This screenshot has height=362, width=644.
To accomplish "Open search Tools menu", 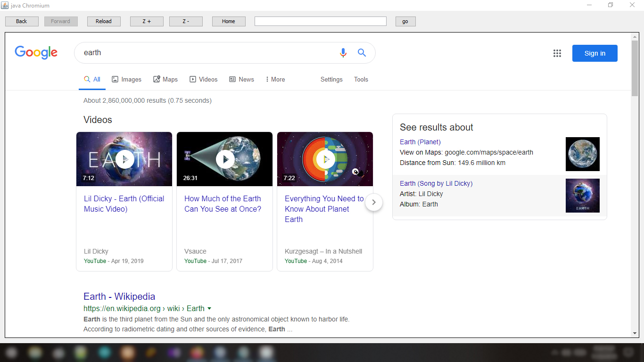I will (x=361, y=79).
